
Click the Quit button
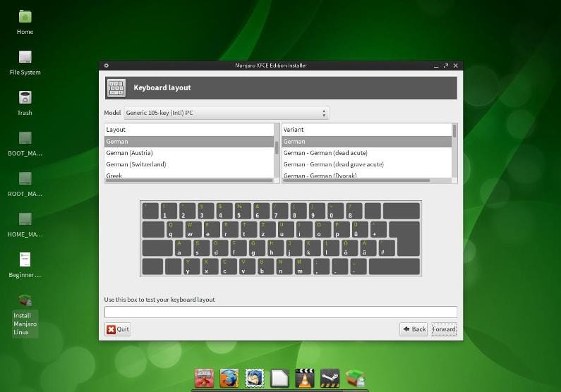[118, 329]
